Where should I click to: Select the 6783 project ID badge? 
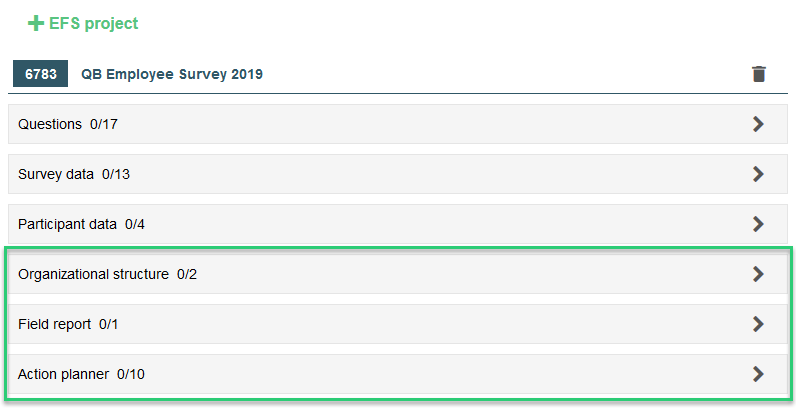pos(41,74)
